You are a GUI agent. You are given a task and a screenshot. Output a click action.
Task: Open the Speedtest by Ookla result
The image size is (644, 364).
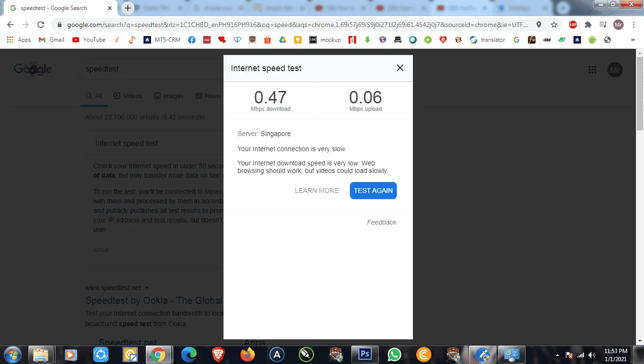point(154,300)
